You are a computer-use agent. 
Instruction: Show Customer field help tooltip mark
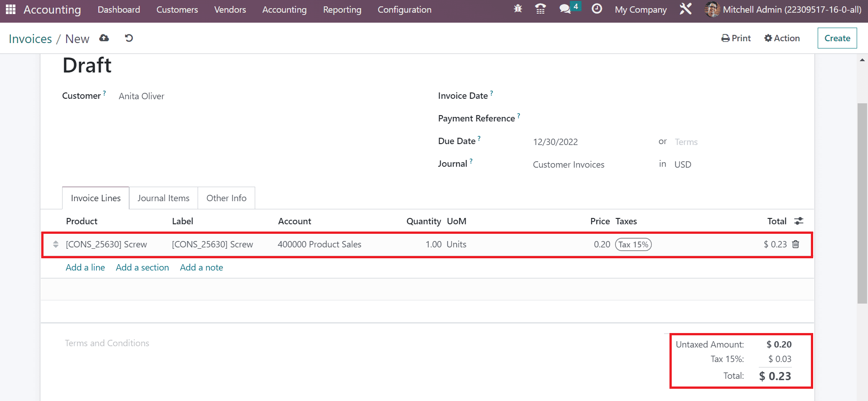pyautogui.click(x=104, y=93)
